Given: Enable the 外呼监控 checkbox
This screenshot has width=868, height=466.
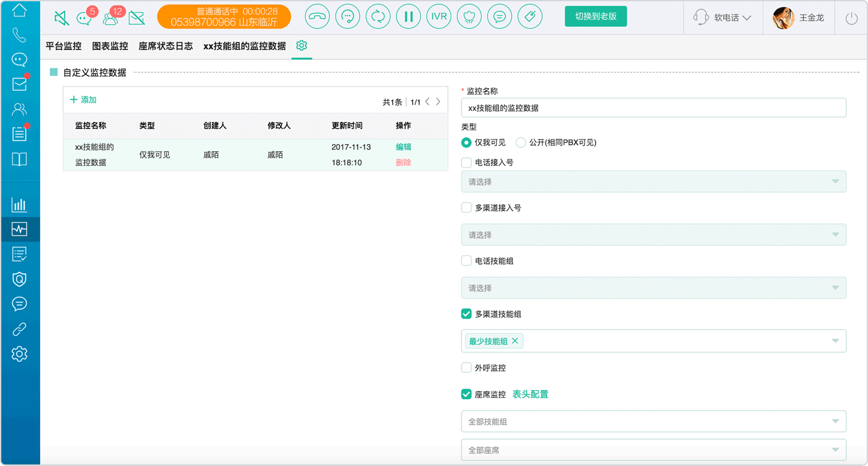Looking at the screenshot, I should (x=467, y=368).
